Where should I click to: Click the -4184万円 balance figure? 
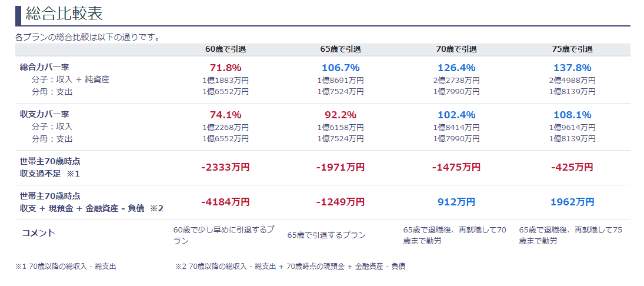(225, 202)
